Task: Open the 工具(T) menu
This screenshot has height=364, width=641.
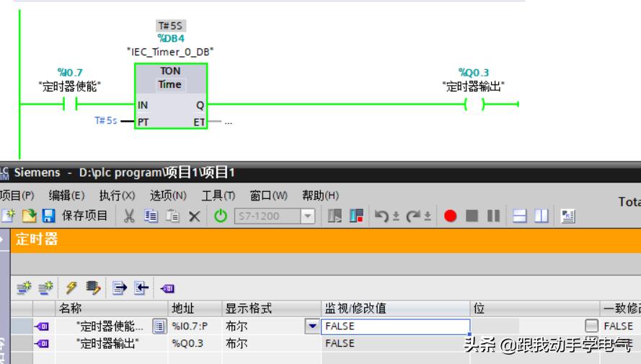Action: pos(218,195)
